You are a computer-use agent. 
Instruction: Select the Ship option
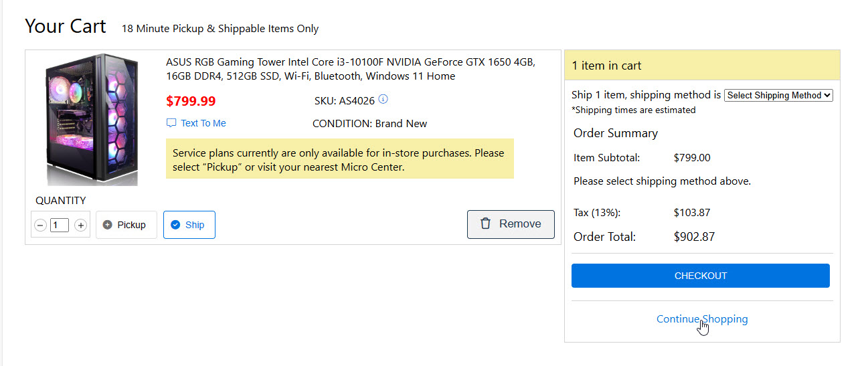point(189,225)
